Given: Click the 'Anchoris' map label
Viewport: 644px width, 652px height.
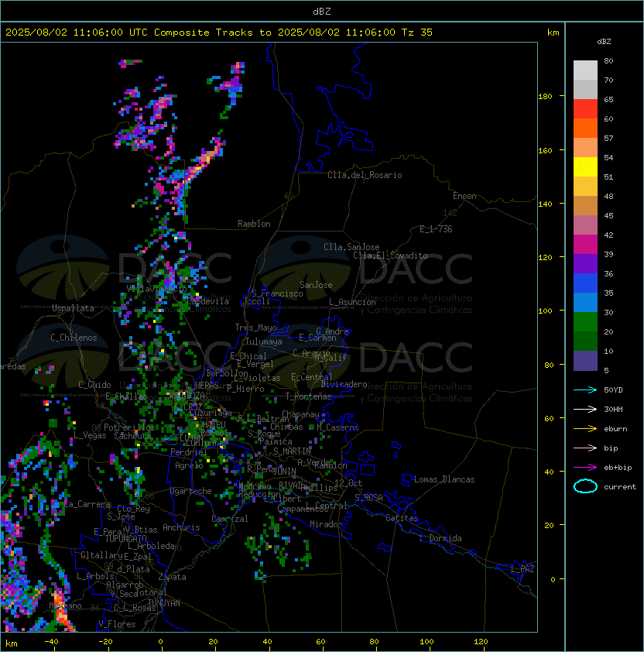Looking at the screenshot, I should (181, 527).
